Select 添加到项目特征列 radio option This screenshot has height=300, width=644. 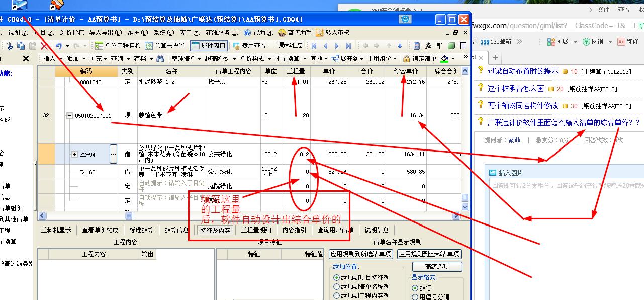click(361, 278)
